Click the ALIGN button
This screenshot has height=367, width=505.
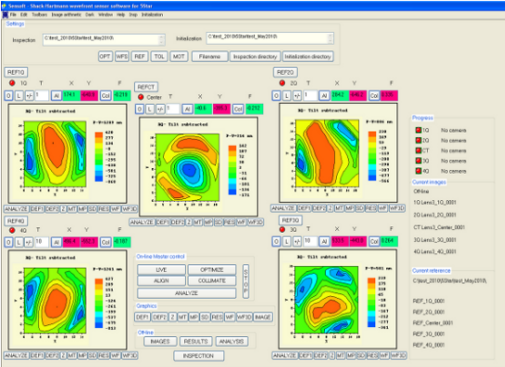[x=161, y=281]
